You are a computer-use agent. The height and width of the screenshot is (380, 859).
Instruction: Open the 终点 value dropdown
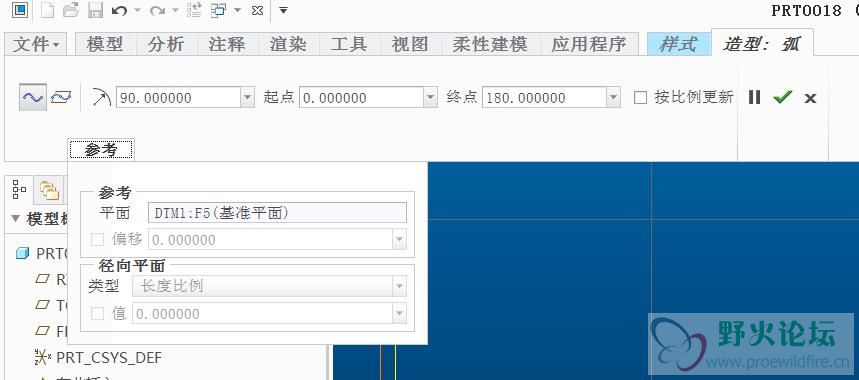coord(614,97)
